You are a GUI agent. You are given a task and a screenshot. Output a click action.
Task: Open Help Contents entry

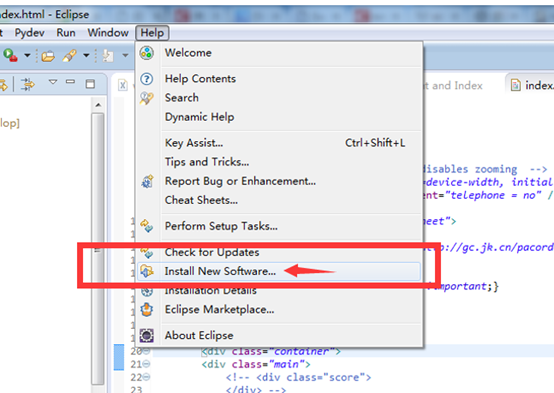[x=279, y=78]
